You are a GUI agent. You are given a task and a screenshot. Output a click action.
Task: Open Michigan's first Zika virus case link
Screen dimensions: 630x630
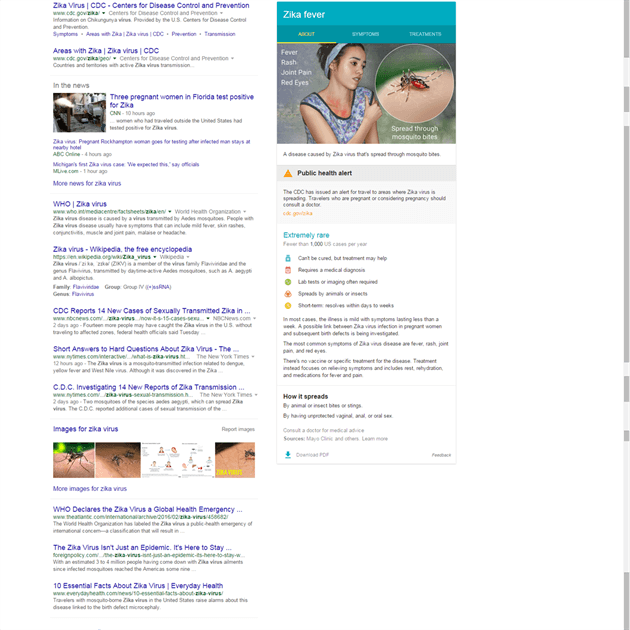[x=126, y=164]
